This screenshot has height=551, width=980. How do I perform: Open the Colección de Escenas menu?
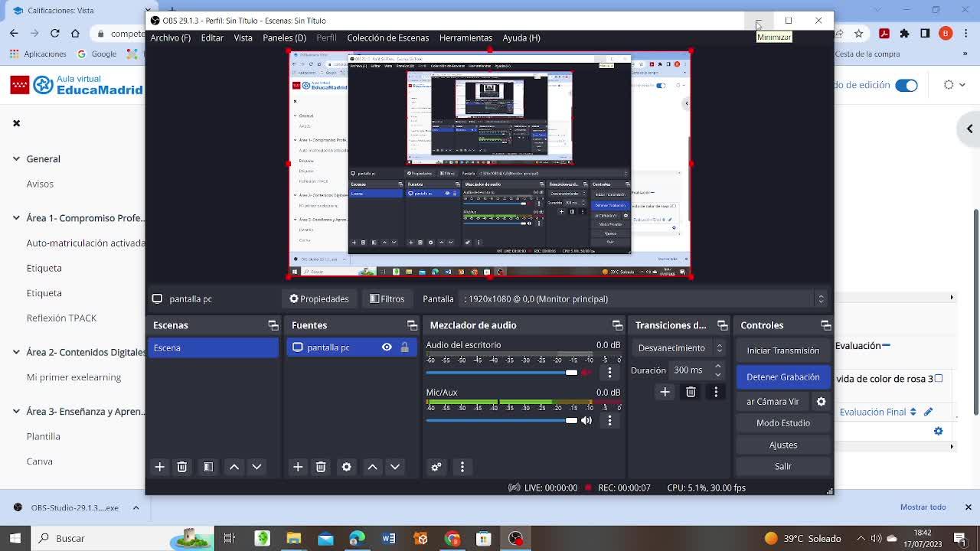(x=387, y=37)
